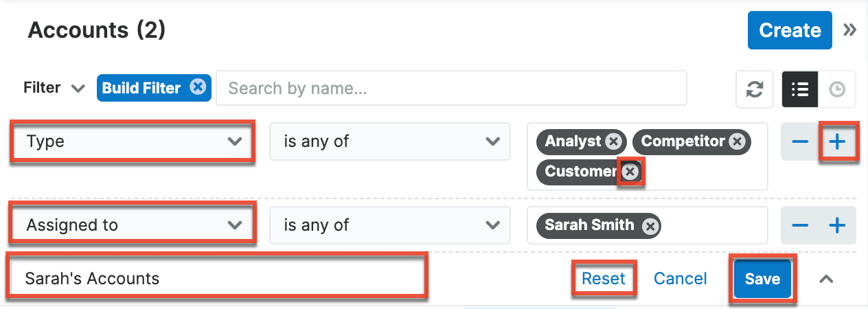The height and width of the screenshot is (309, 868).
Task: Switch to activity stream clock icon
Action: coord(837,89)
